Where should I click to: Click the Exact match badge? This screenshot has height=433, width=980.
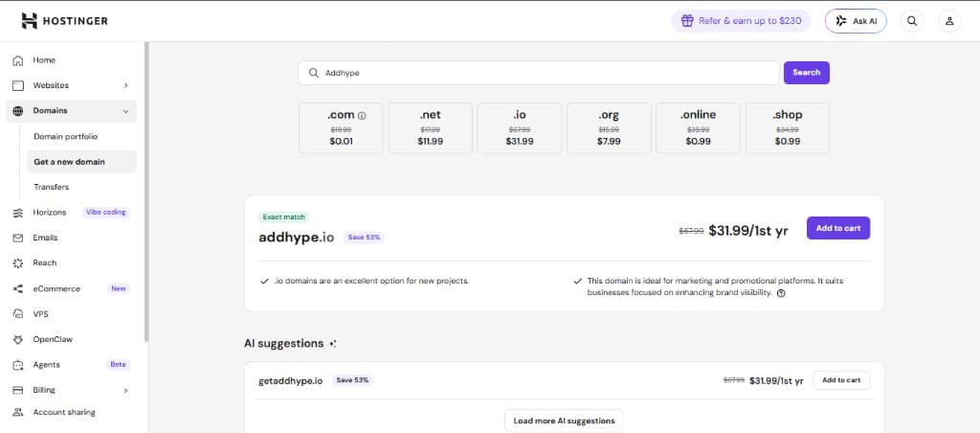[x=283, y=217]
